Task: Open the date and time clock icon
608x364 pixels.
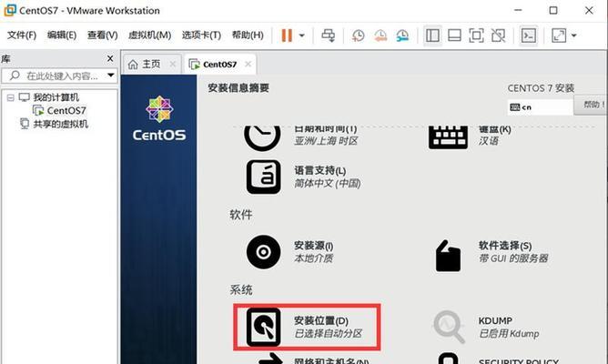Action: pos(262,137)
